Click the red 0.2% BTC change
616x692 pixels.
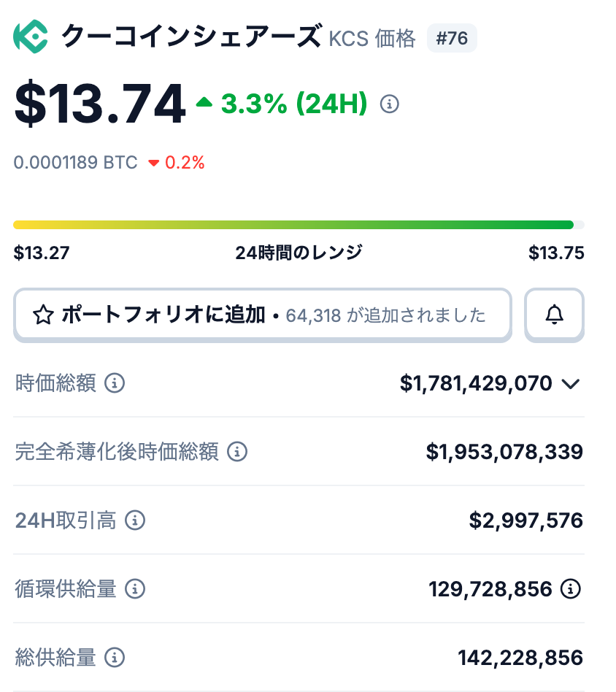click(x=184, y=162)
